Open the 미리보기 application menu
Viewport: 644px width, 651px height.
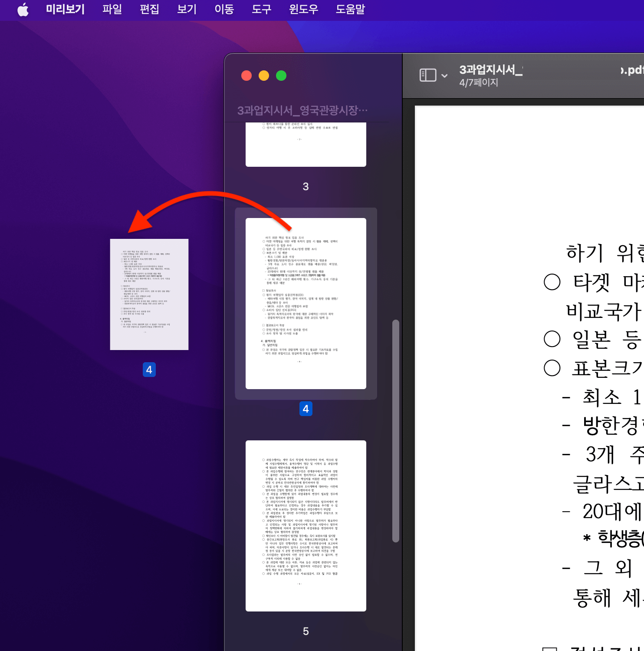66,10
